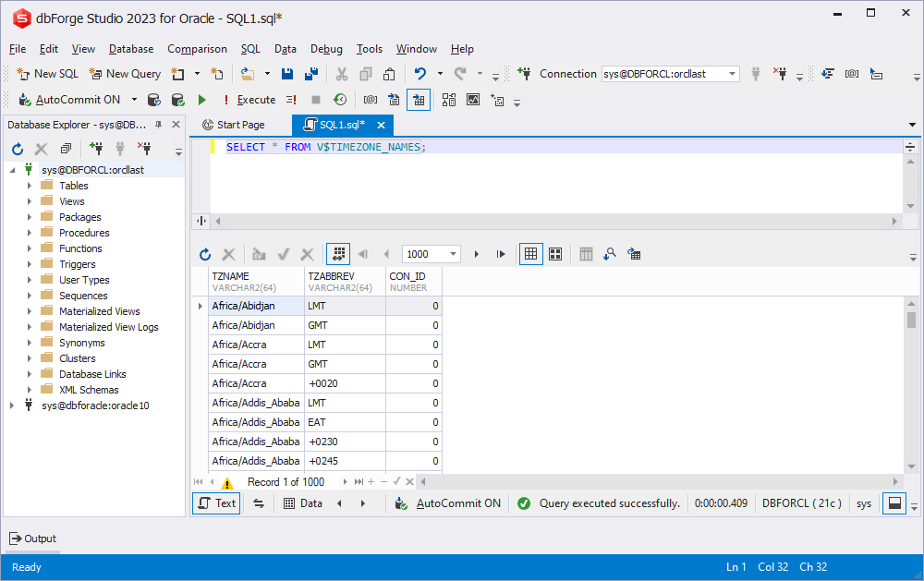Viewport: 924px width, 581px height.
Task: Click the Find in grid search icon
Action: (x=609, y=254)
